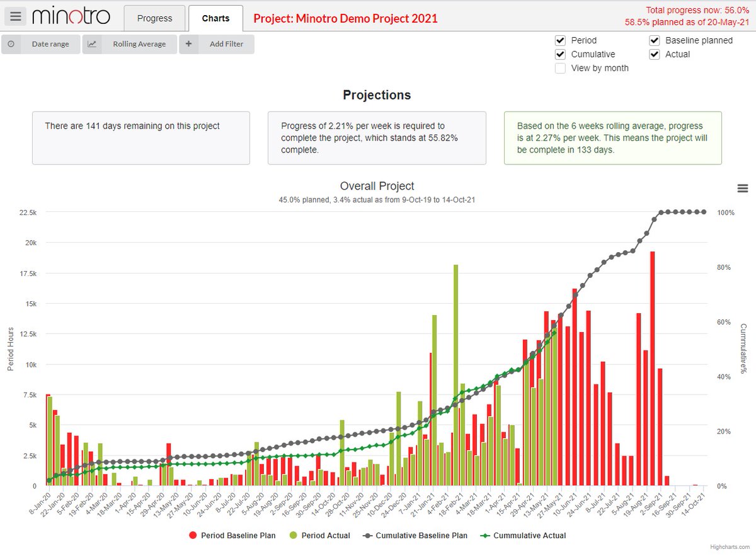Image resolution: width=756 pixels, height=559 pixels.
Task: Click the Add Filter button
Action: pos(217,44)
